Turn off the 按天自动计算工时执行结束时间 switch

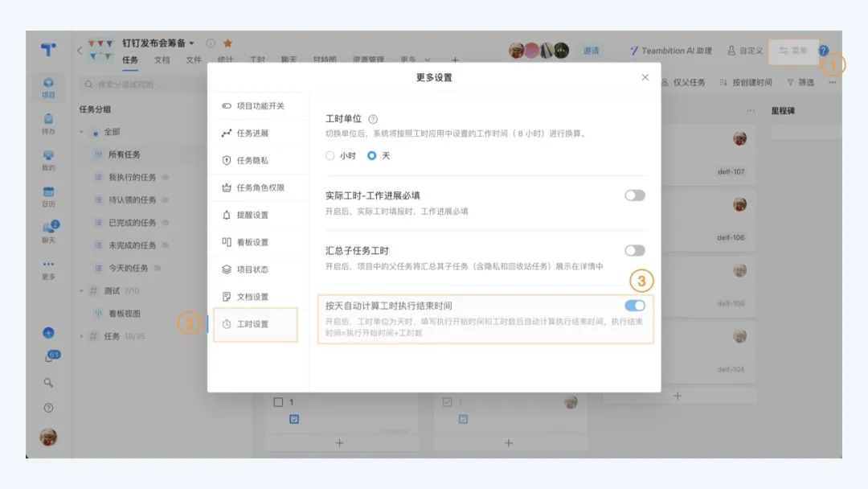(635, 306)
